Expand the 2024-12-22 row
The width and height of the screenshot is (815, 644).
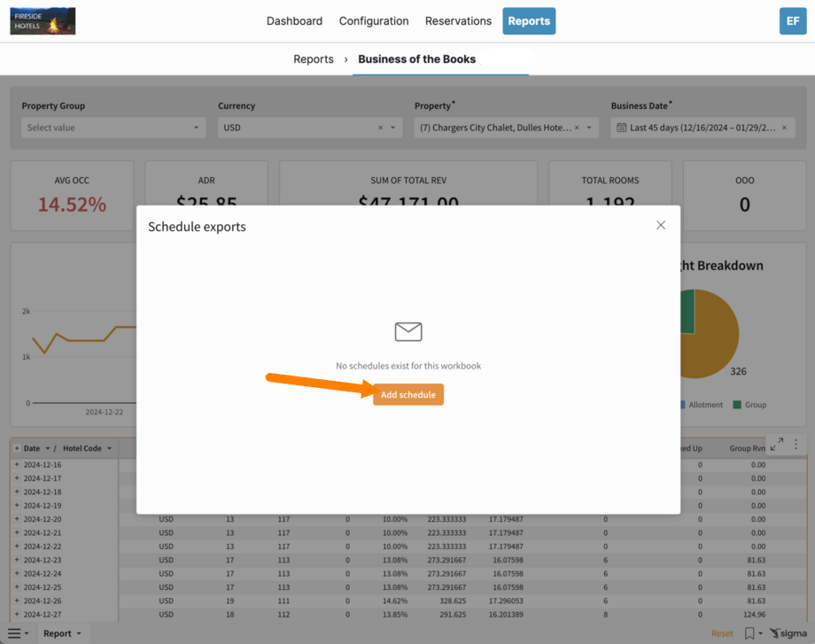(x=17, y=547)
